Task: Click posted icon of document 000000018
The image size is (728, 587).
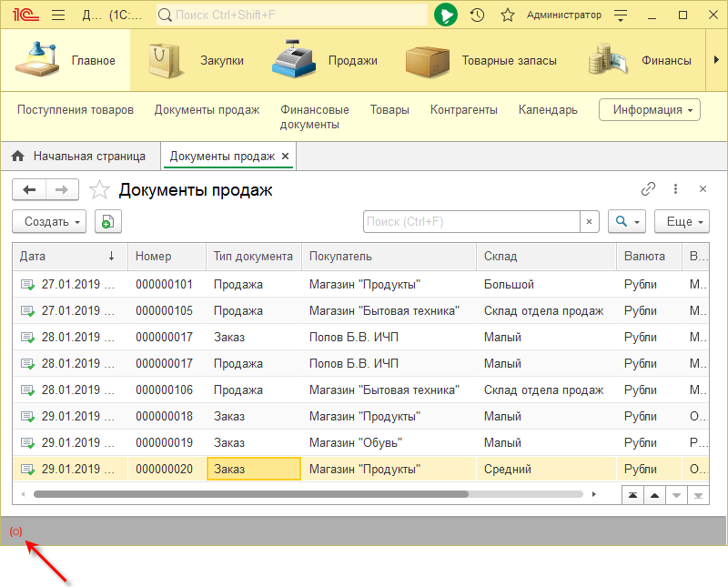Action: [28, 417]
